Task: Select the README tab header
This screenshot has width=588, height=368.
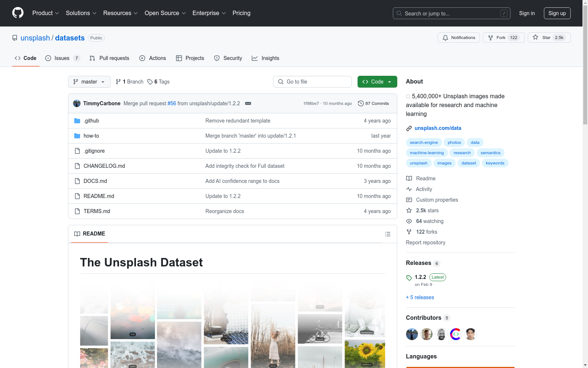Action: tap(90, 234)
